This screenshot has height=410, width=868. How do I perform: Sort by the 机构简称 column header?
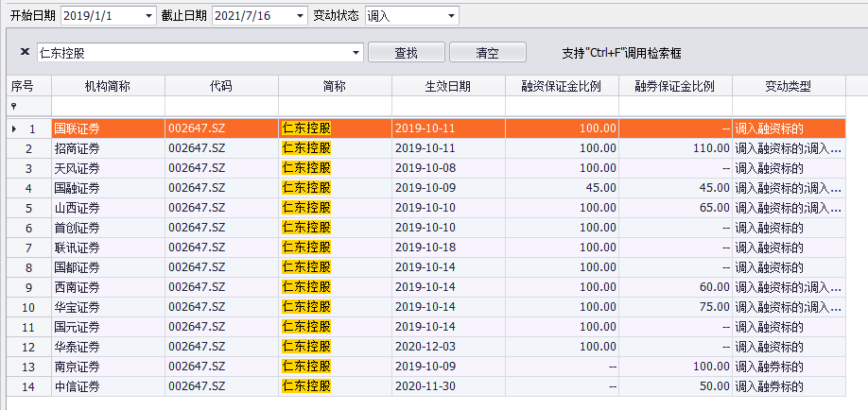pos(108,86)
